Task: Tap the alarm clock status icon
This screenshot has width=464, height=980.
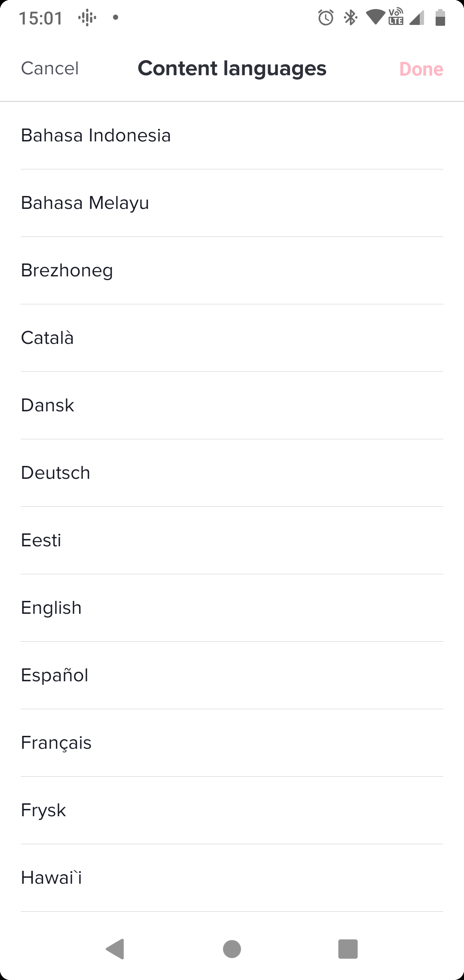Action: click(326, 18)
